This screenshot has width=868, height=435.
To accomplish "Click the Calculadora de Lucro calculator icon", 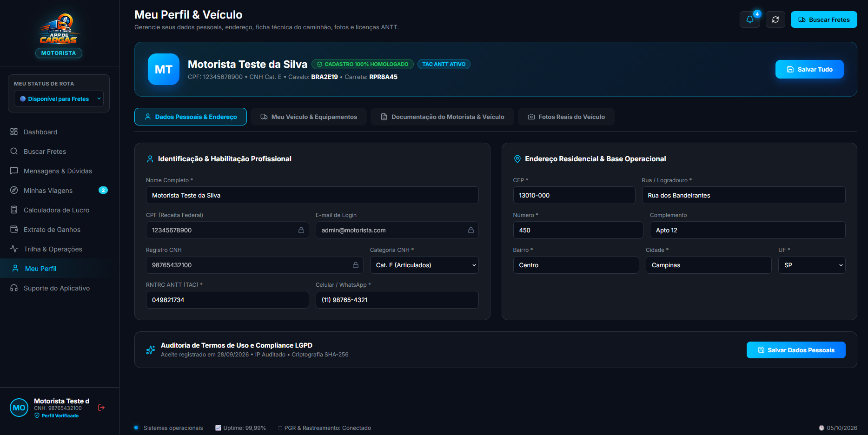I will (x=14, y=210).
